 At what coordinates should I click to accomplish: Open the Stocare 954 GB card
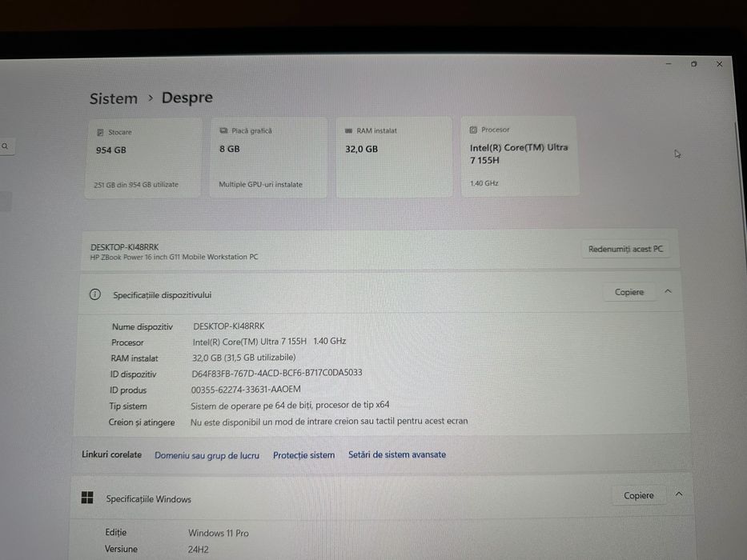143,158
